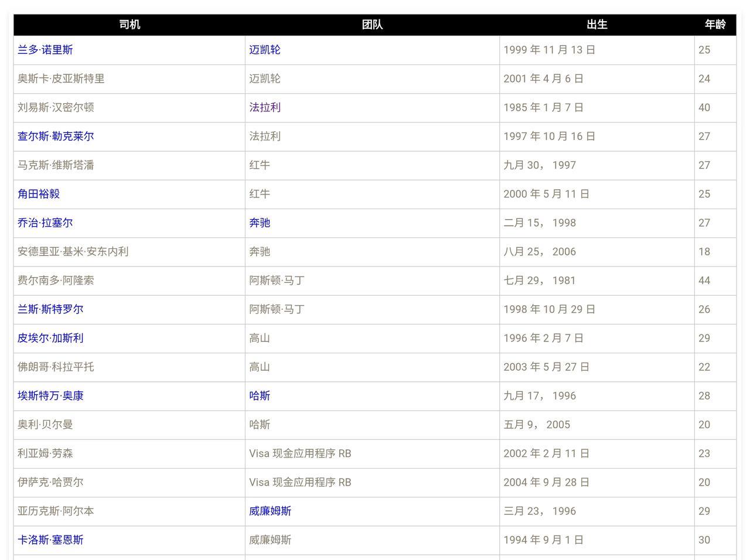Click the 迈凯轮 team link
Screen dimensions: 750x560
tap(264, 50)
